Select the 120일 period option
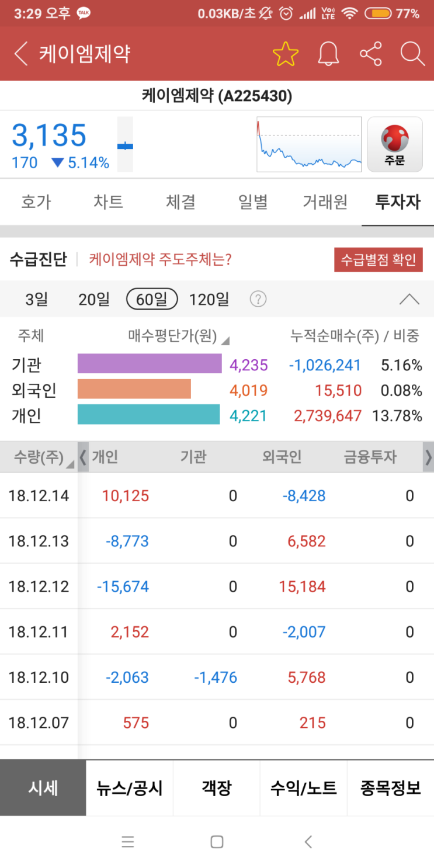This screenshot has width=434, height=868. click(209, 300)
